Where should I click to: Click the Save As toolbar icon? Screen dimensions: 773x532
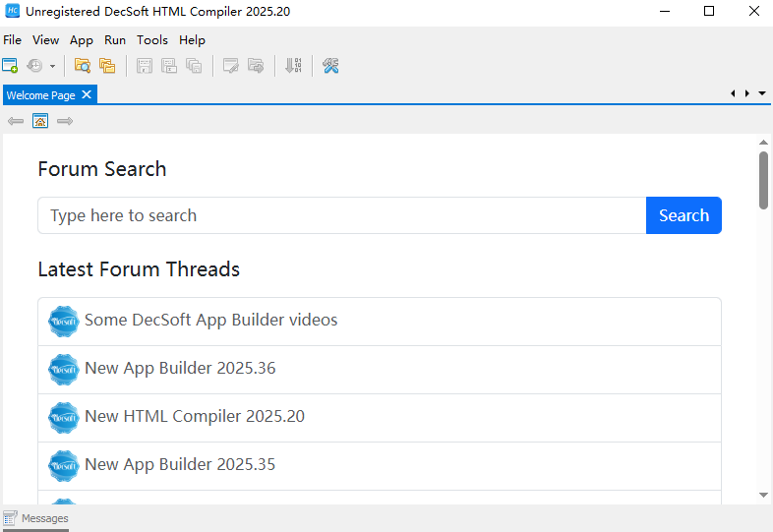pyautogui.click(x=169, y=66)
